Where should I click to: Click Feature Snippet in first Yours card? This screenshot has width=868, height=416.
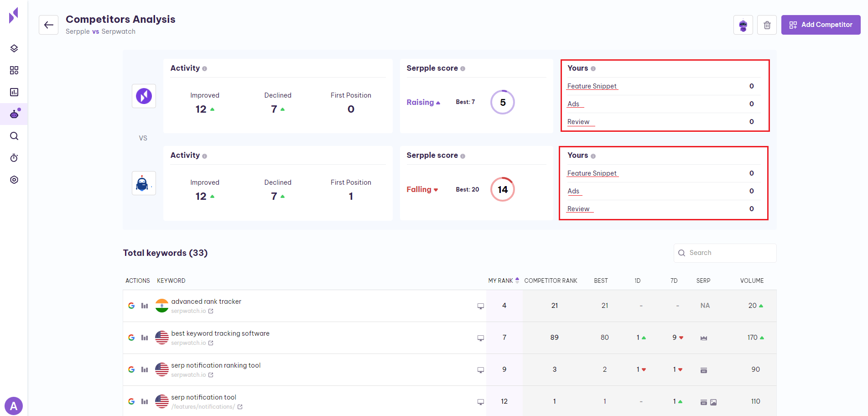[x=592, y=86]
